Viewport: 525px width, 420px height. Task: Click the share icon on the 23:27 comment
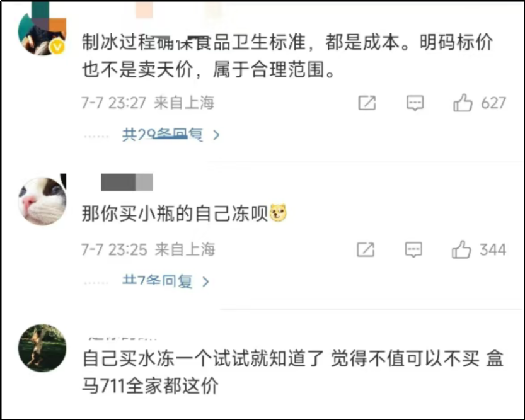tap(367, 103)
